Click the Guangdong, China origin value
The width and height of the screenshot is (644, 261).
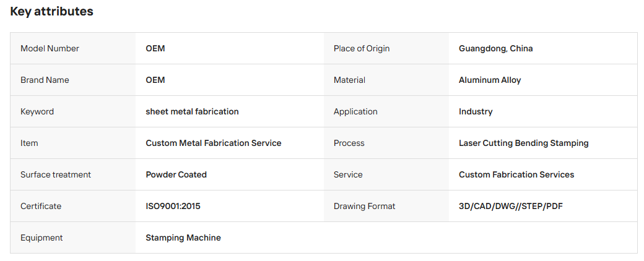pos(496,48)
